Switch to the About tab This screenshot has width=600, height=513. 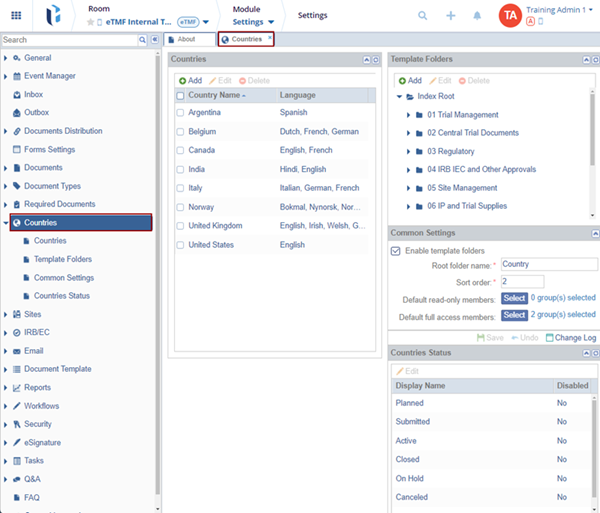189,40
